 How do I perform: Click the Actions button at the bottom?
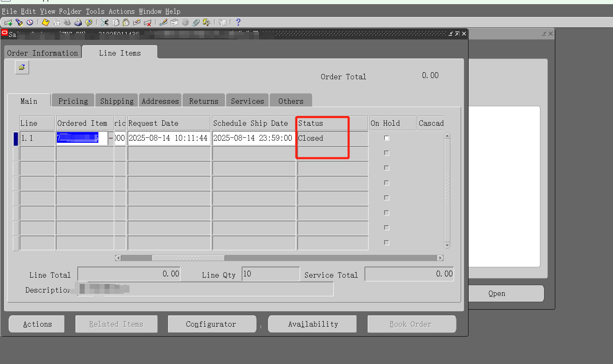point(37,324)
